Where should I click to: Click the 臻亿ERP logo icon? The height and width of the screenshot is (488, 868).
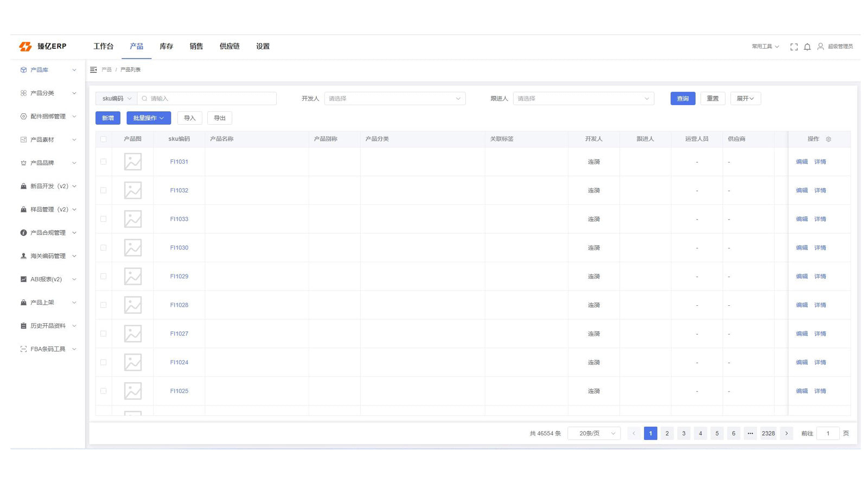click(25, 47)
